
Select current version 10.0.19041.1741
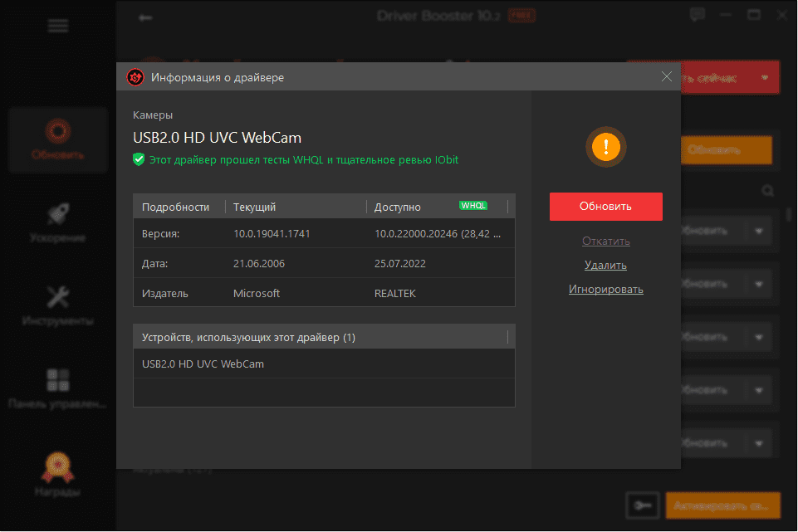coord(272,233)
